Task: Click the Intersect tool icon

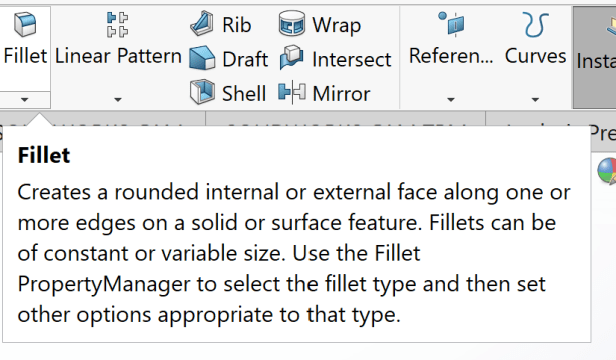Action: [292, 58]
